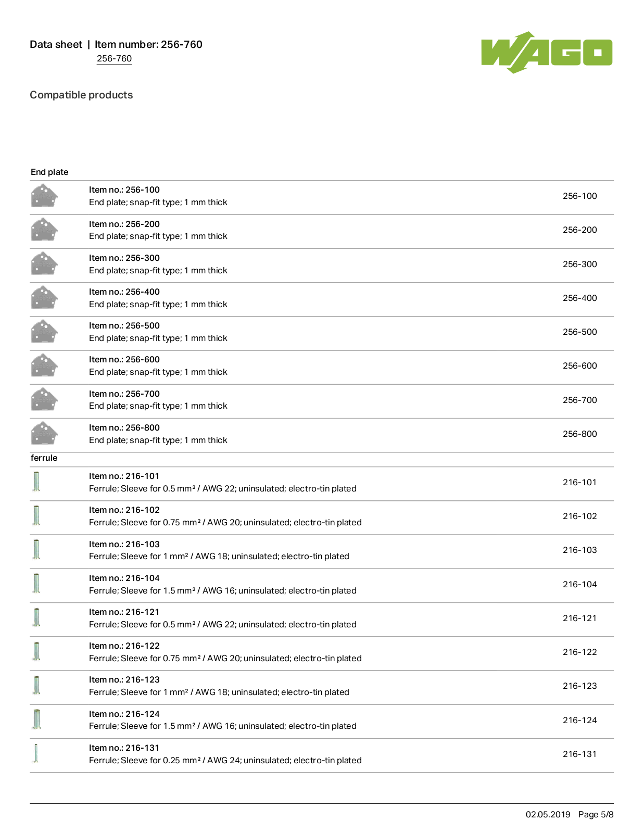Click the 256-700 end plate picture

click(44, 400)
